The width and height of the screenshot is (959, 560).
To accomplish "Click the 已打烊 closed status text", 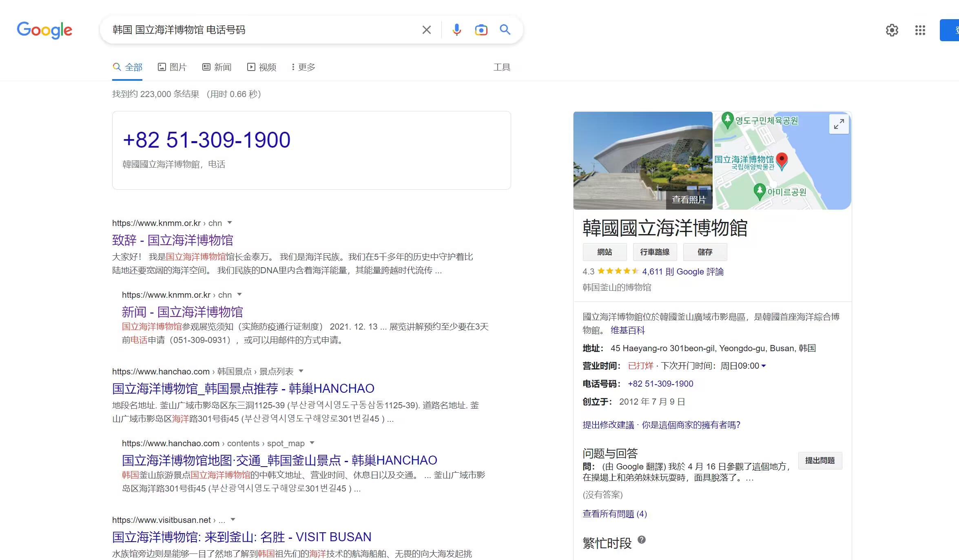I will tap(640, 366).
